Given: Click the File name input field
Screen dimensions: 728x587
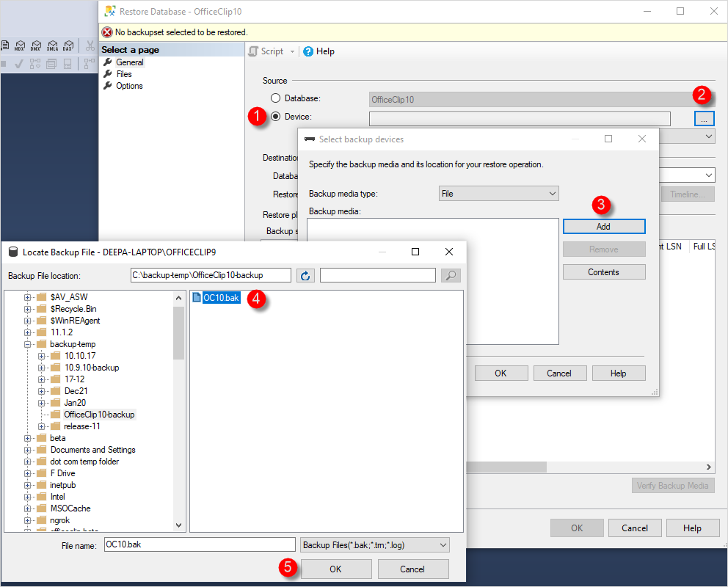Looking at the screenshot, I should click(200, 544).
